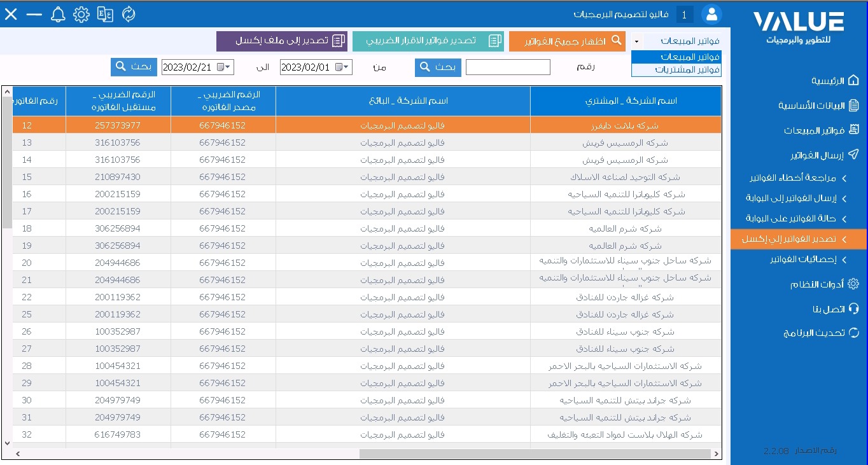Select row with شركه بلانت دايفرز
The width and height of the screenshot is (868, 465).
[x=367, y=125]
